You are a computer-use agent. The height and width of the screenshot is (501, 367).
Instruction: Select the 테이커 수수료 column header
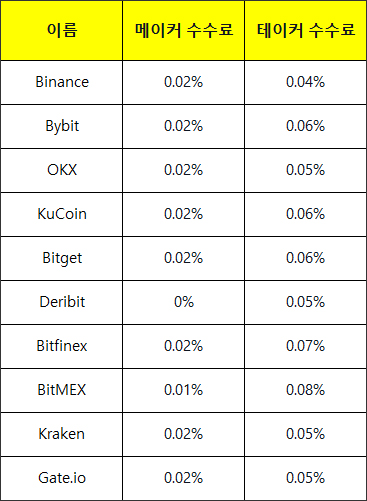point(305,30)
